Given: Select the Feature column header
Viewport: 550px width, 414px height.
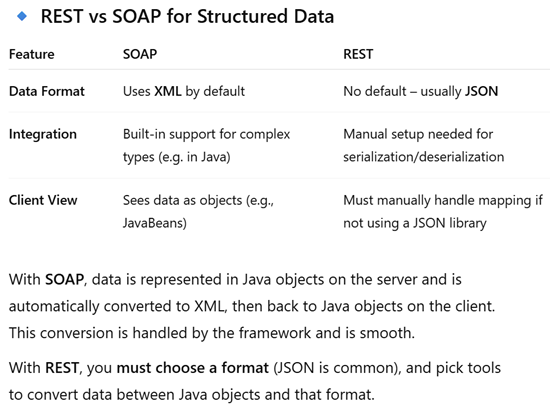Looking at the screenshot, I should pyautogui.click(x=32, y=54).
